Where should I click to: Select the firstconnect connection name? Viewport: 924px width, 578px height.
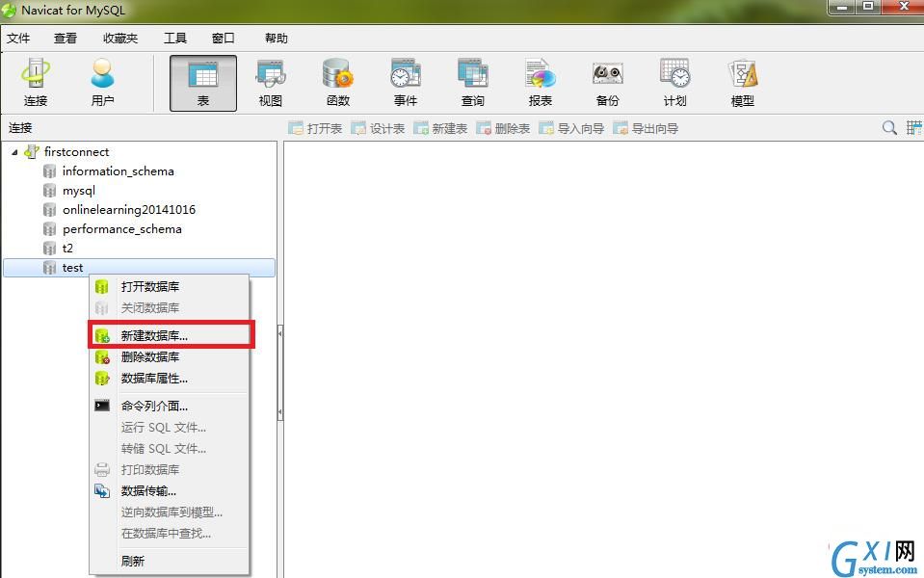point(77,152)
